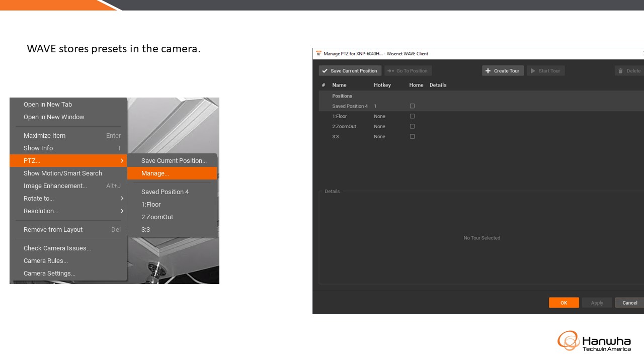Image resolution: width=644 pixels, height=362 pixels.
Task: Expand the Resolution submenu arrow
Action: (122, 211)
